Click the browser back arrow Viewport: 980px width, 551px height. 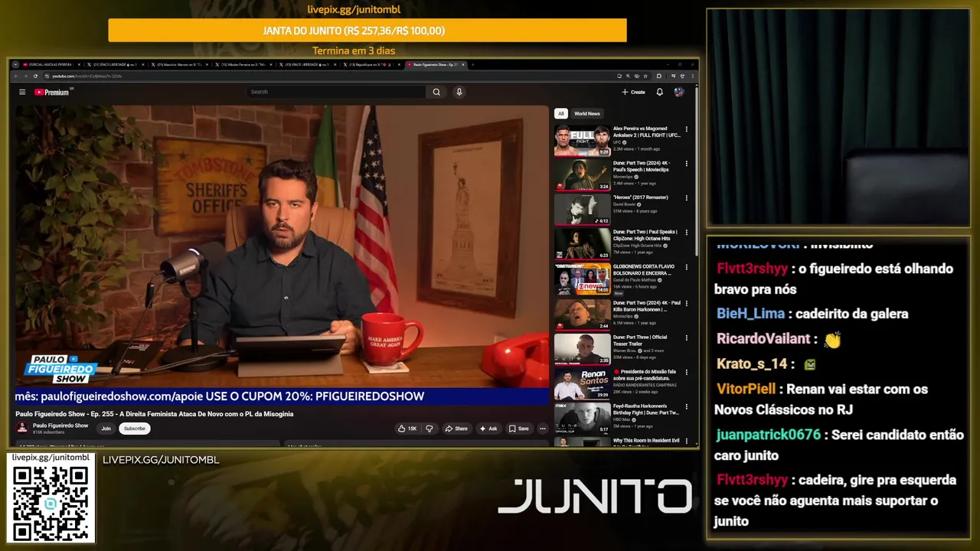(16, 76)
